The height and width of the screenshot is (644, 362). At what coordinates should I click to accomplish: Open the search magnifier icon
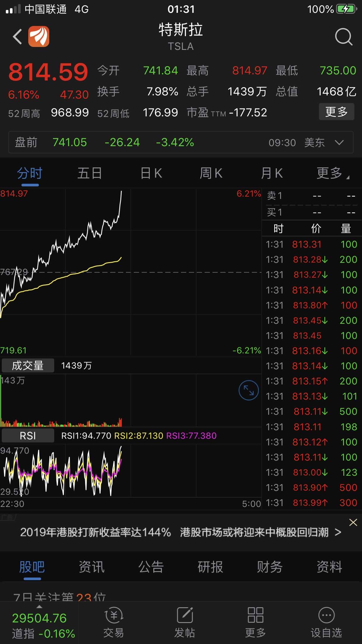coord(344,37)
